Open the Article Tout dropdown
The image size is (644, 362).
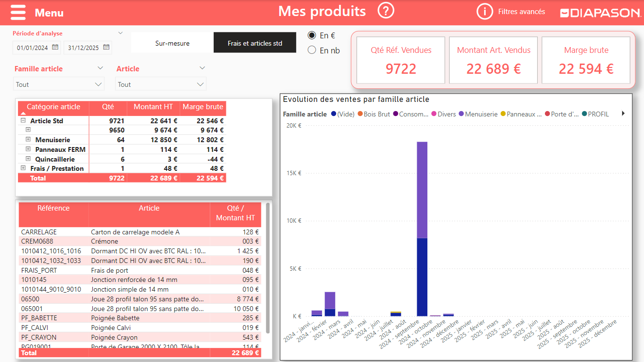(x=161, y=84)
